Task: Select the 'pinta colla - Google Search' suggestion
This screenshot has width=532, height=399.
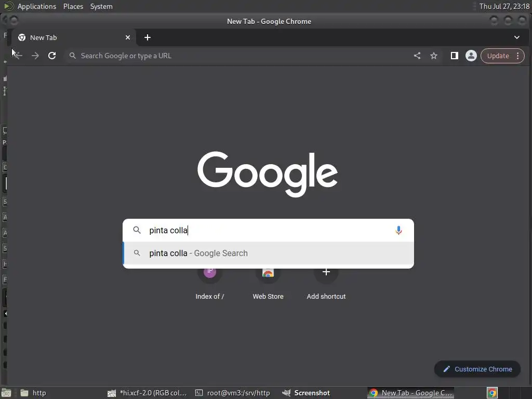Action: pyautogui.click(x=268, y=253)
